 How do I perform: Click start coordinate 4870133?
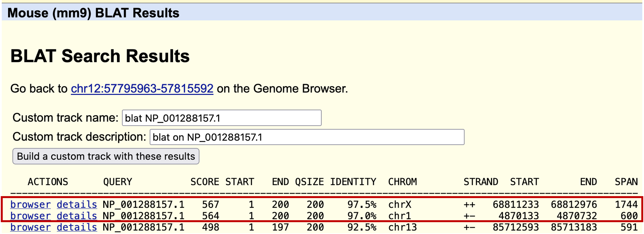pos(519,216)
